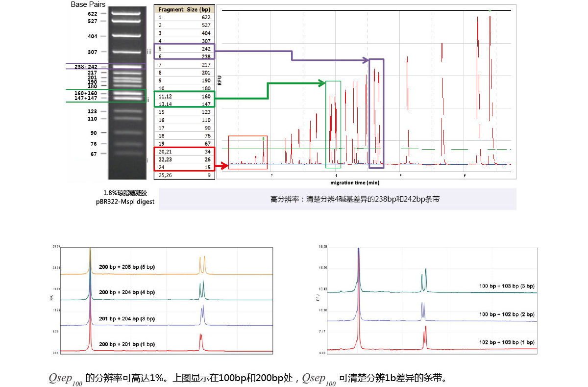This screenshot has width=588, height=387.
Task: Select table row for fragment 5, 242 bp
Action: (x=184, y=49)
